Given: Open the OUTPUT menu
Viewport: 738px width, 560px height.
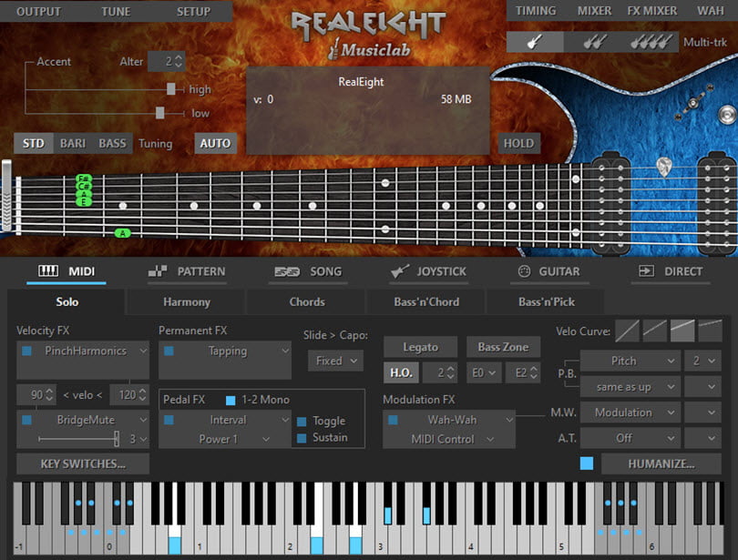Looking at the screenshot, I should click(x=38, y=12).
